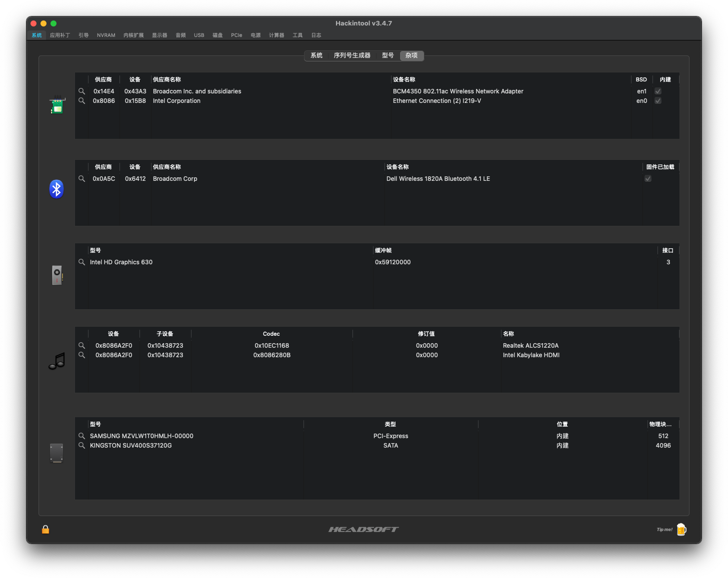Open the USB toolbar tab

[x=199, y=35]
